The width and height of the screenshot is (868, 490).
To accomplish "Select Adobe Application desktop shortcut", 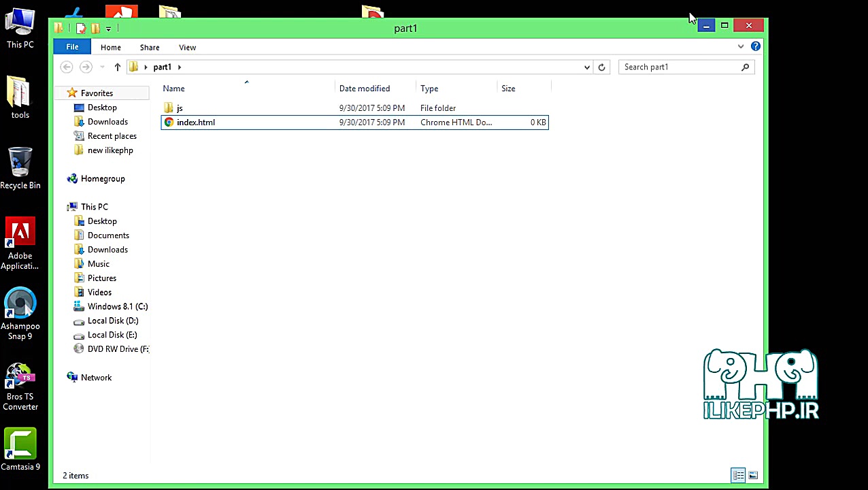I will click(20, 244).
